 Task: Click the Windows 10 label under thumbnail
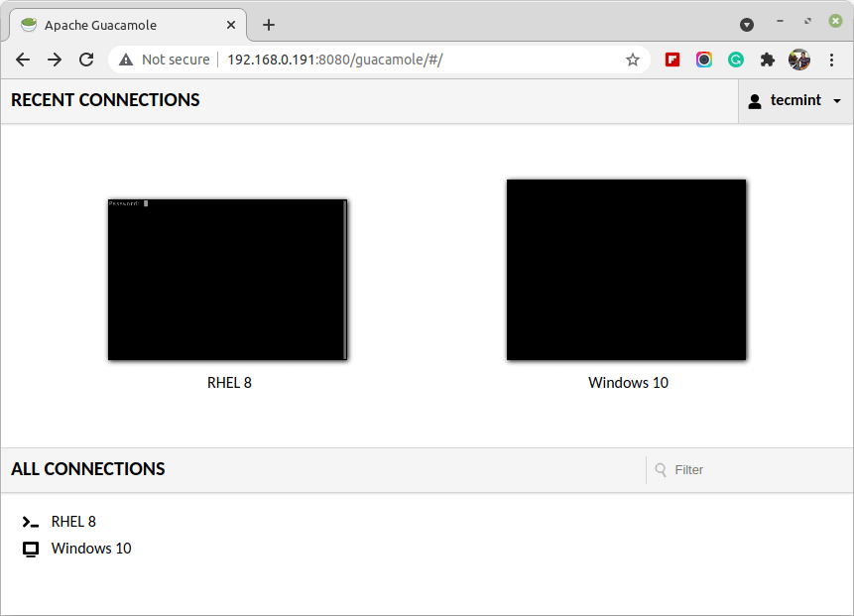click(x=628, y=383)
